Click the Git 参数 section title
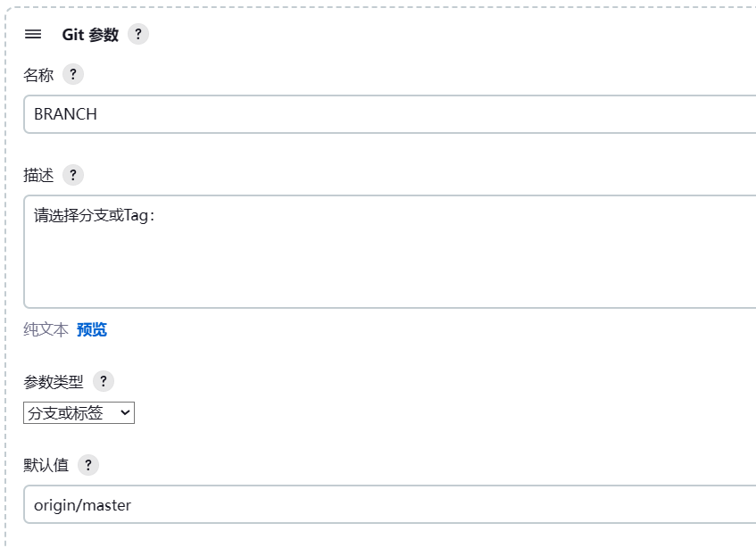This screenshot has height=548, width=756. (x=90, y=35)
